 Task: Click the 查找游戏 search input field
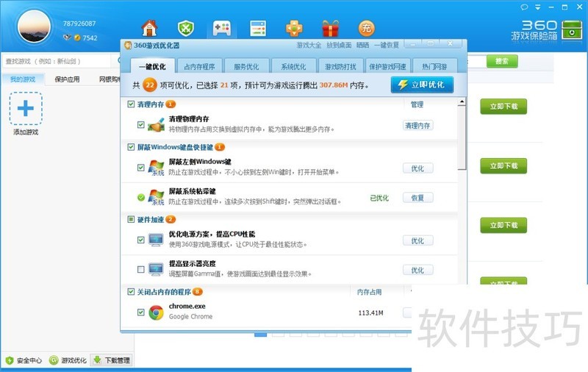(57, 61)
